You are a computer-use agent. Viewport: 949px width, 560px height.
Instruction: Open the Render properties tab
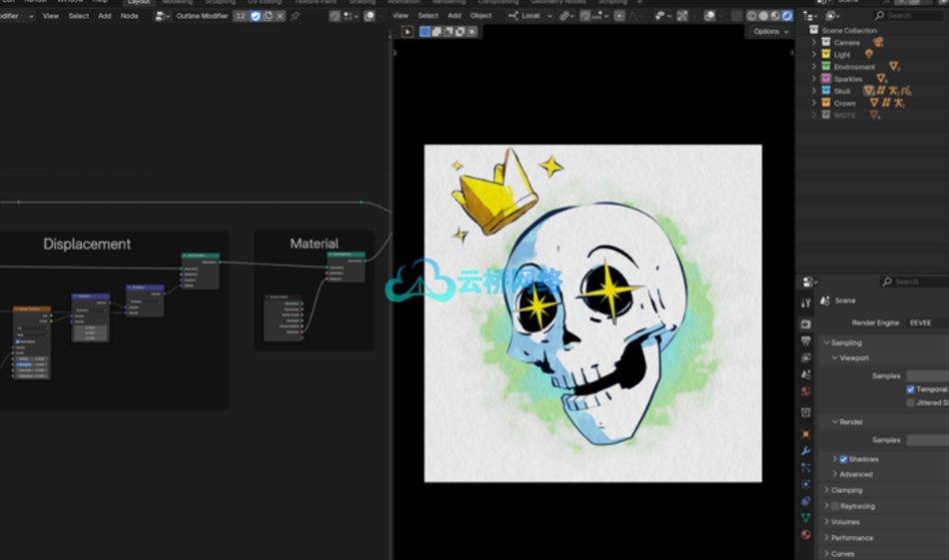[x=805, y=324]
